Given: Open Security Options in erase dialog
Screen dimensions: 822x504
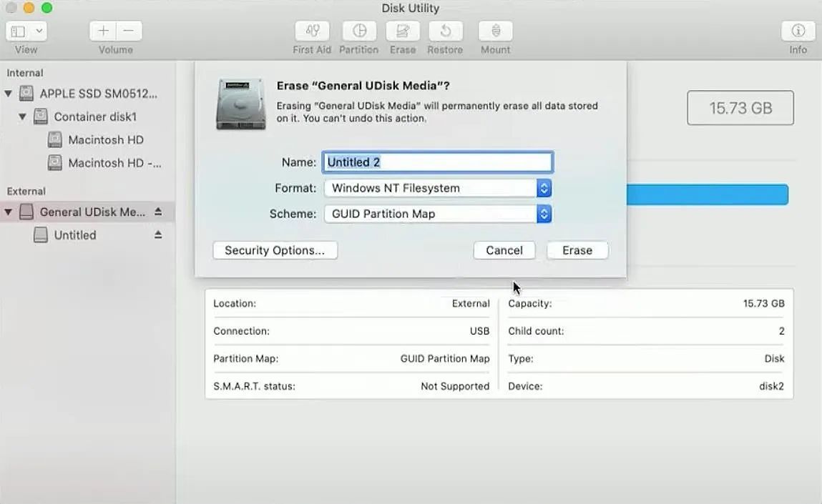Looking at the screenshot, I should click(x=275, y=250).
